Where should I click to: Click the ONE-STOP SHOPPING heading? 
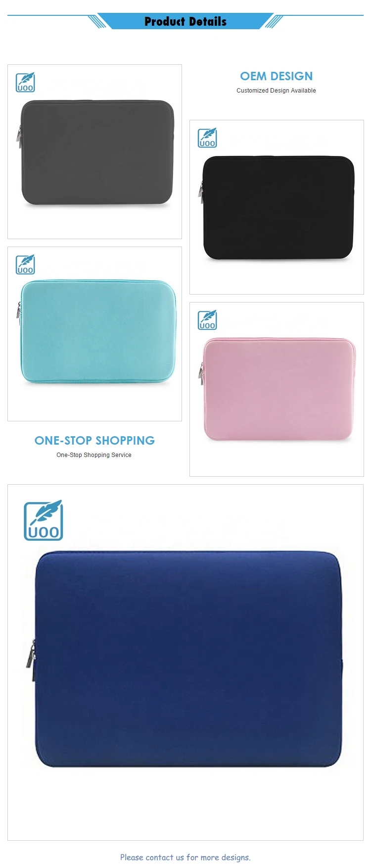94,440
